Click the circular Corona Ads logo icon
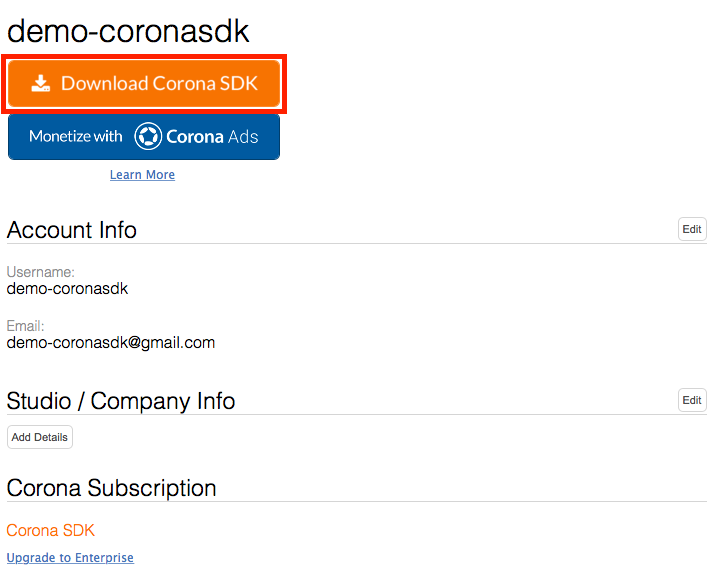This screenshot has width=715, height=574. pos(148,136)
